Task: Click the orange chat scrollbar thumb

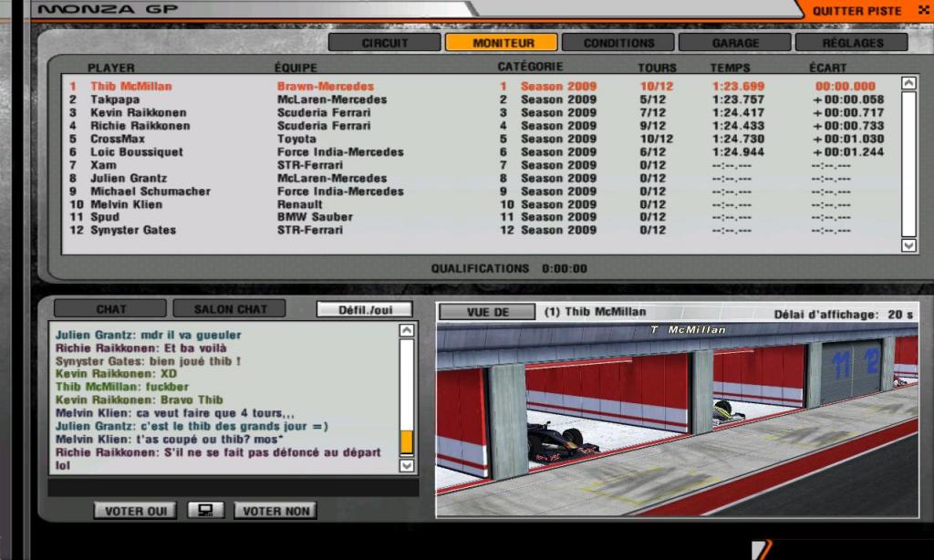Action: 406,442
